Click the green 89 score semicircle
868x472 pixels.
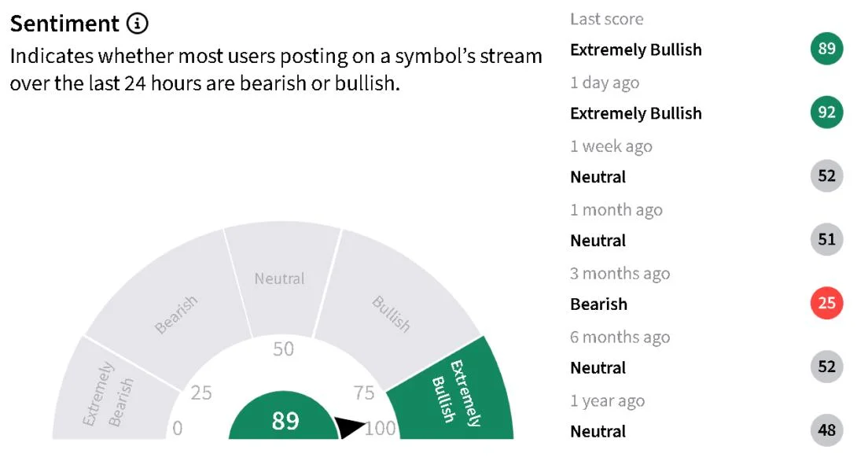(284, 417)
